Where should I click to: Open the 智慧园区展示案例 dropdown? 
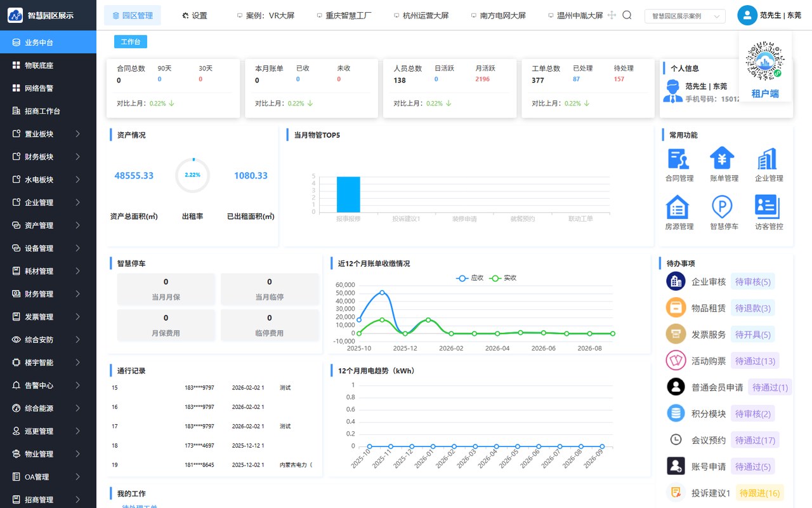coord(684,16)
